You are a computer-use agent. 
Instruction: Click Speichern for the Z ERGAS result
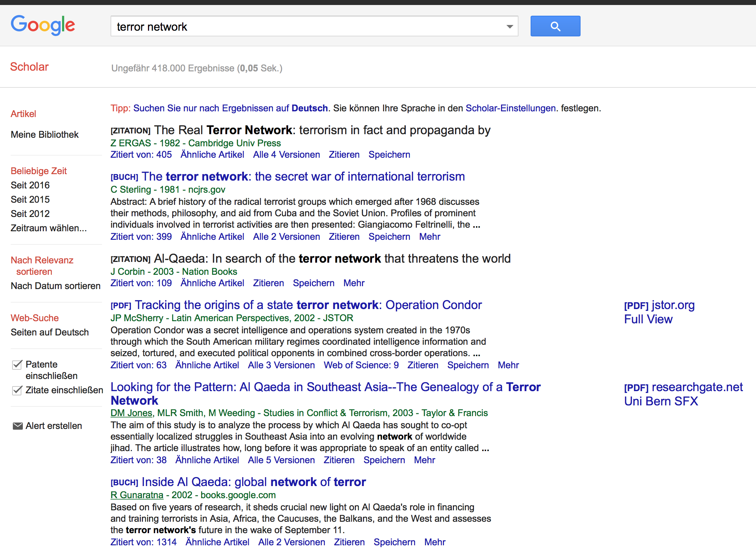click(389, 155)
